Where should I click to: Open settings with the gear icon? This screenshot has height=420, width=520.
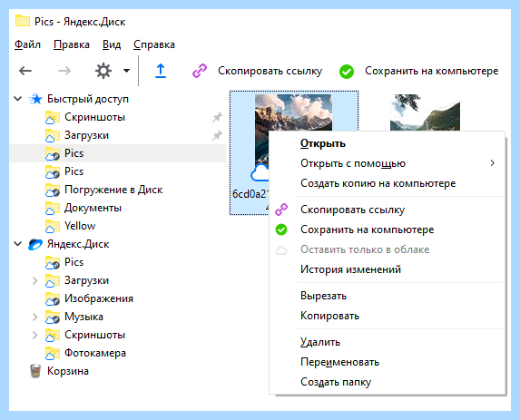(x=103, y=71)
